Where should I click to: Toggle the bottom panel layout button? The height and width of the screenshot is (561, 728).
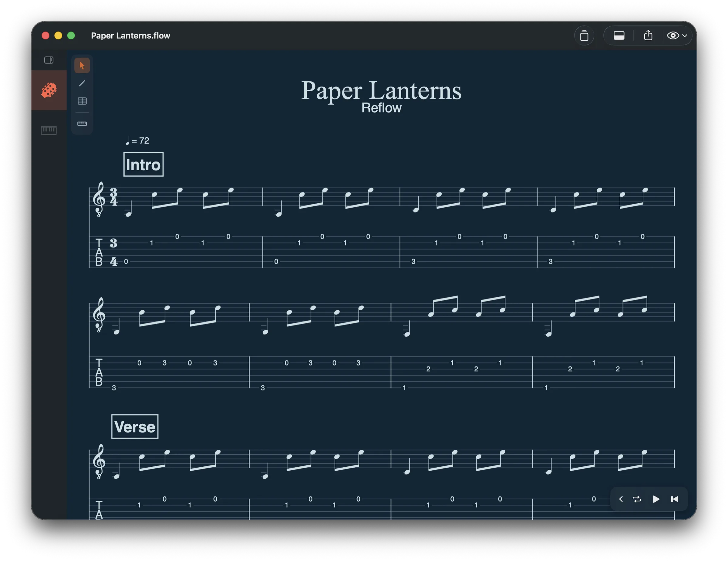click(x=619, y=35)
